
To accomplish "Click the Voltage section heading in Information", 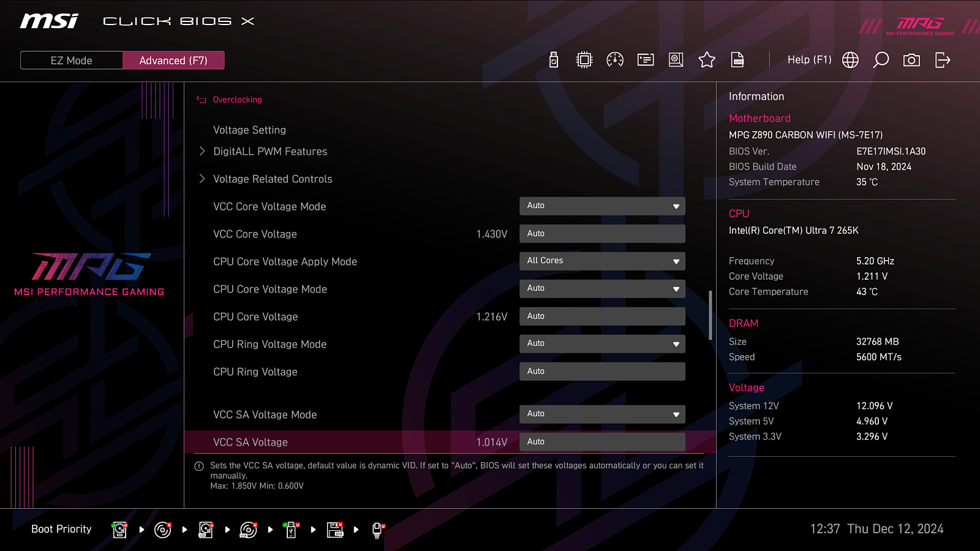I will pos(747,388).
